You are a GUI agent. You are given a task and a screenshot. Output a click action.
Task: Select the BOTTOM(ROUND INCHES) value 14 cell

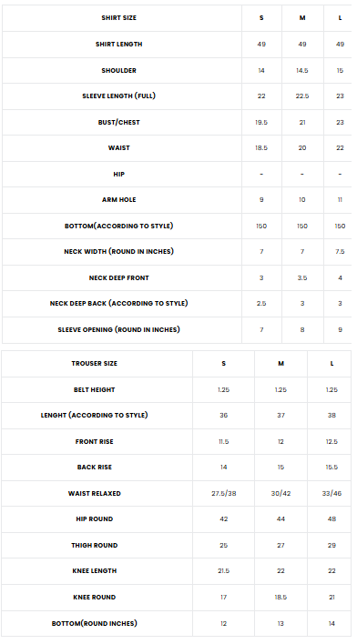pyautogui.click(x=331, y=623)
